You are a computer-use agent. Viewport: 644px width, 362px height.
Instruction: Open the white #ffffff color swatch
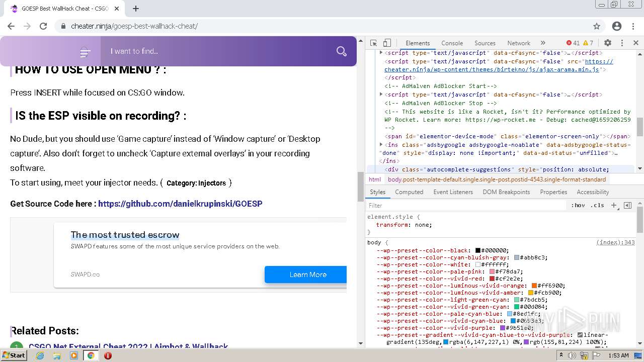click(x=478, y=264)
